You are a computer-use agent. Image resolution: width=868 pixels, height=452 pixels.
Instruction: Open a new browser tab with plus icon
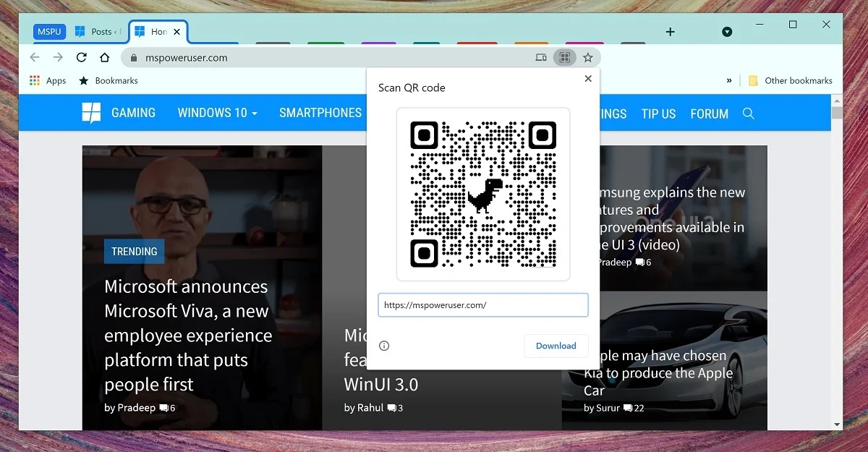coord(670,32)
